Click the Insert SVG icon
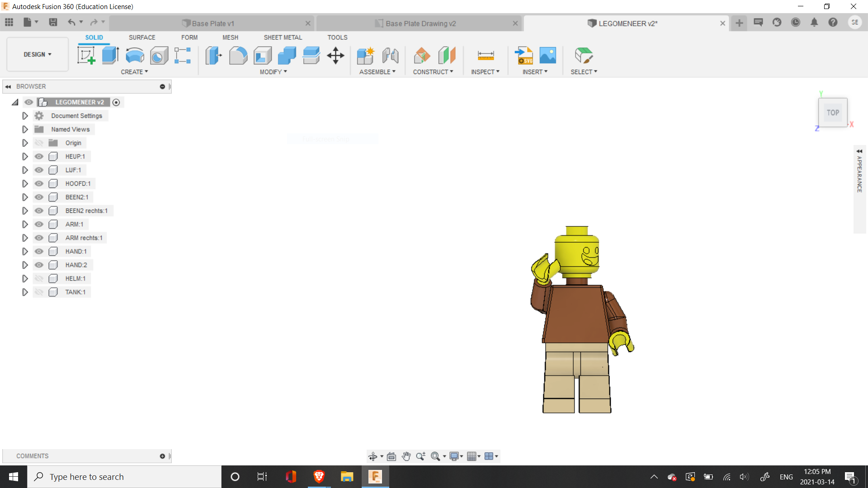The height and width of the screenshot is (488, 868). [524, 55]
